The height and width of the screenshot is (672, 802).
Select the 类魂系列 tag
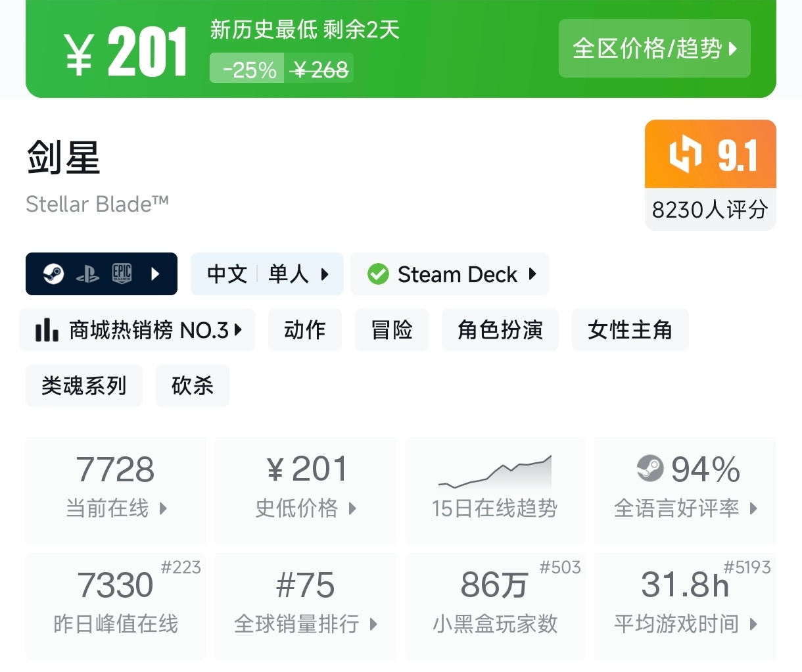tap(83, 385)
